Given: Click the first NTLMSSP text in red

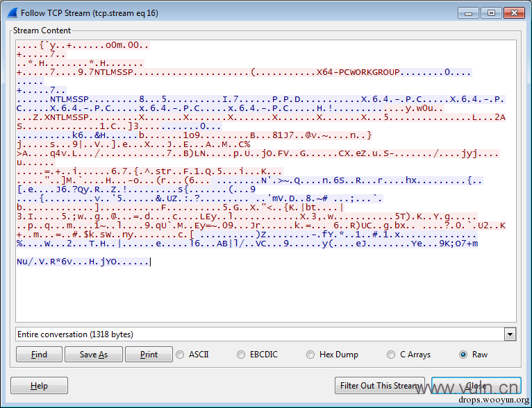Looking at the screenshot, I should [x=114, y=72].
